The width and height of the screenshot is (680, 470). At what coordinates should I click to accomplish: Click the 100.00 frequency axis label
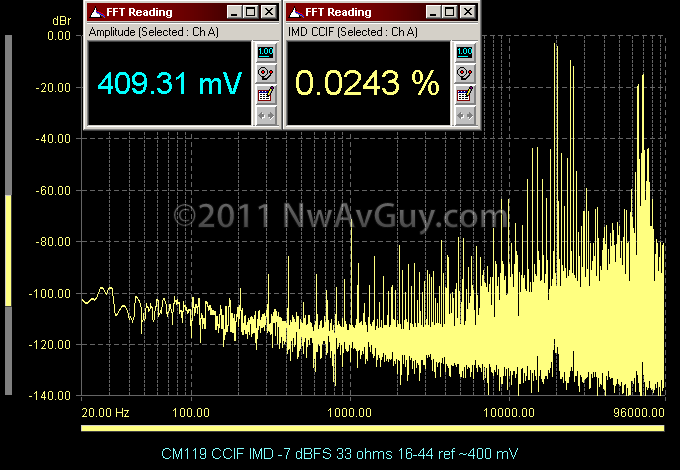191,412
